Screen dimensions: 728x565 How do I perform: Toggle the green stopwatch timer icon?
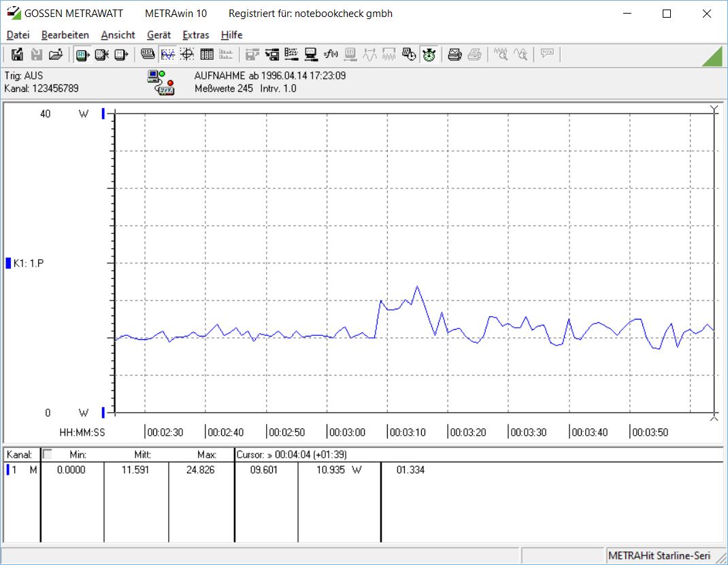pos(429,55)
